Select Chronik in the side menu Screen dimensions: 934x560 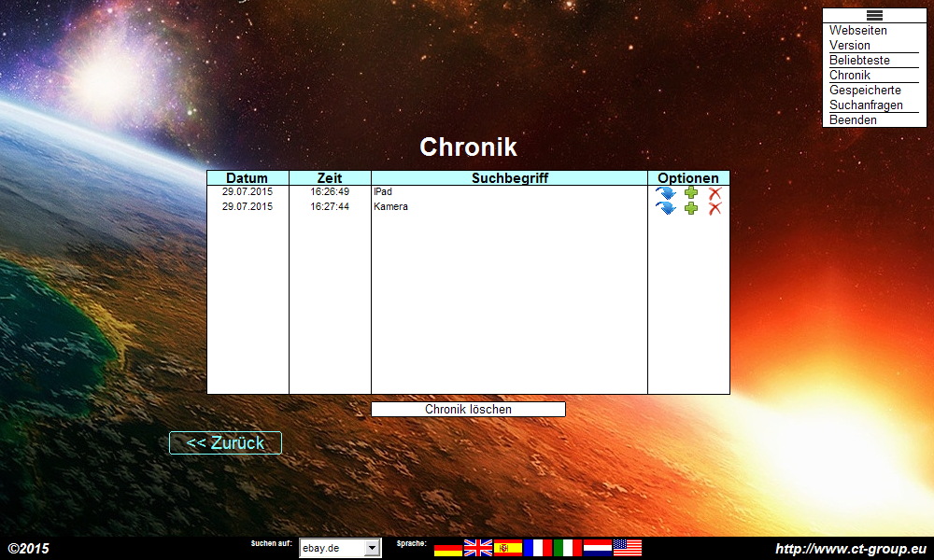pos(849,75)
